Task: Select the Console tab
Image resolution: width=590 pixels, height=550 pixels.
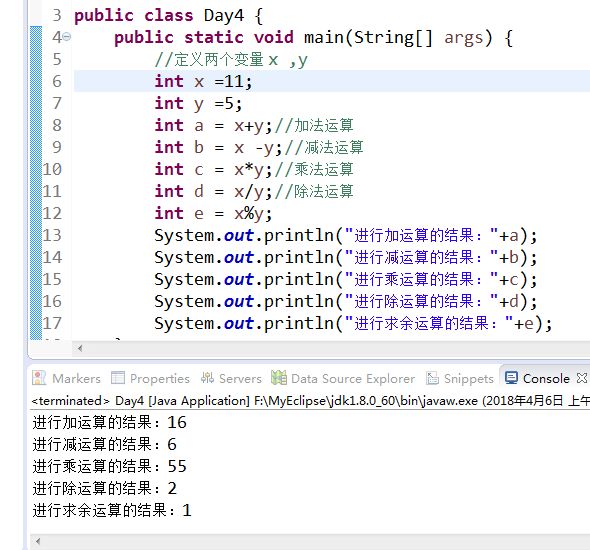Action: pyautogui.click(x=537, y=378)
